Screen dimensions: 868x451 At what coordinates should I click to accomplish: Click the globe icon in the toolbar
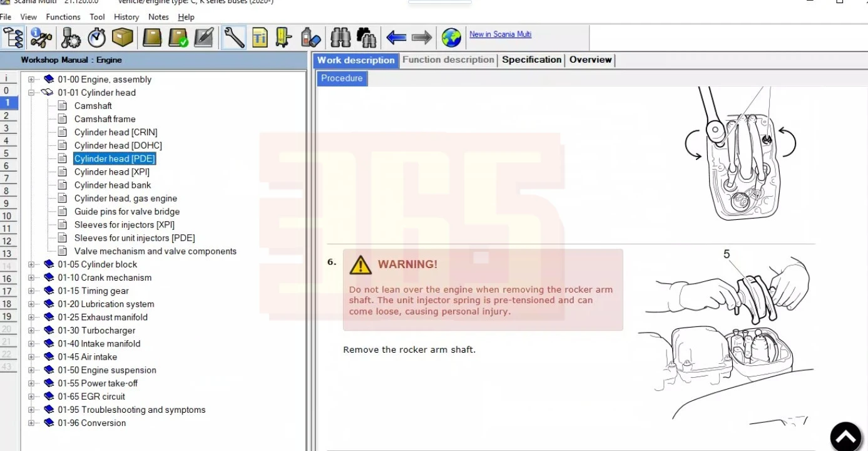tap(451, 38)
